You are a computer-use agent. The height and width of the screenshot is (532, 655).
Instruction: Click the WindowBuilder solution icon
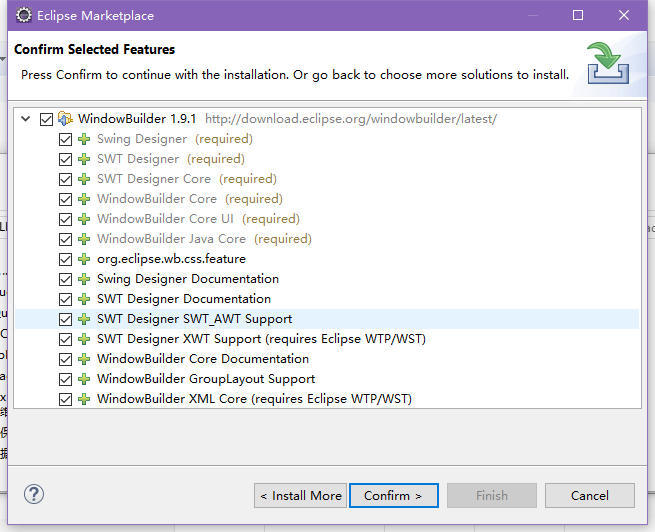click(65, 119)
